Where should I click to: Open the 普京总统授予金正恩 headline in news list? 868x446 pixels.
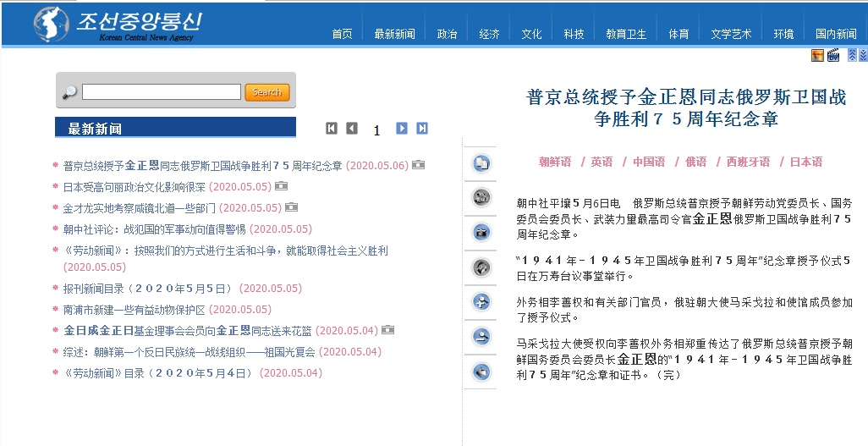[x=202, y=165]
